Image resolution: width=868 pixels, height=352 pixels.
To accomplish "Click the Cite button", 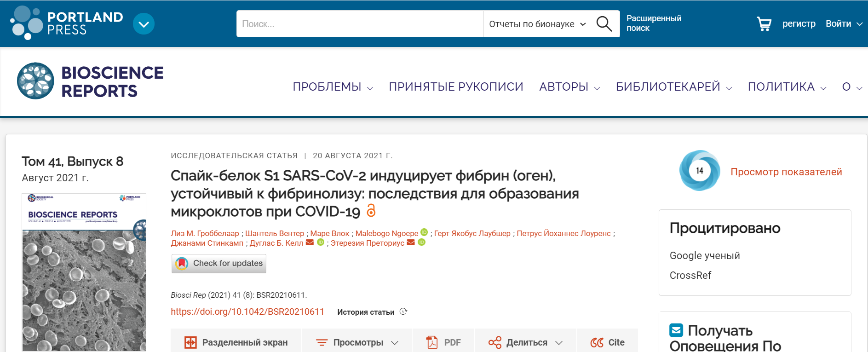I will [607, 342].
